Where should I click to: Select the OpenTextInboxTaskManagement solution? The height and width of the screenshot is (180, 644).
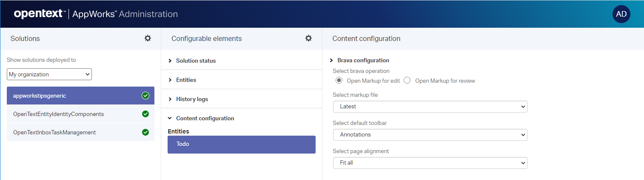pyautogui.click(x=54, y=132)
